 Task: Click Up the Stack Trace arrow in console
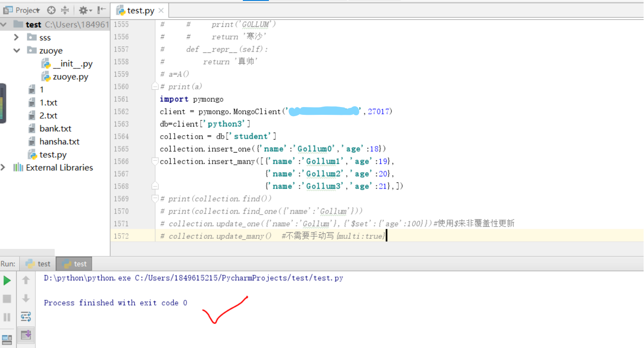pos(26,280)
